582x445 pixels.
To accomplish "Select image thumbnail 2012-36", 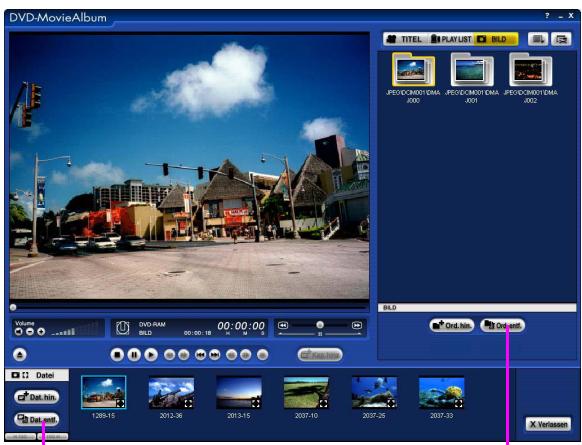I will [171, 393].
